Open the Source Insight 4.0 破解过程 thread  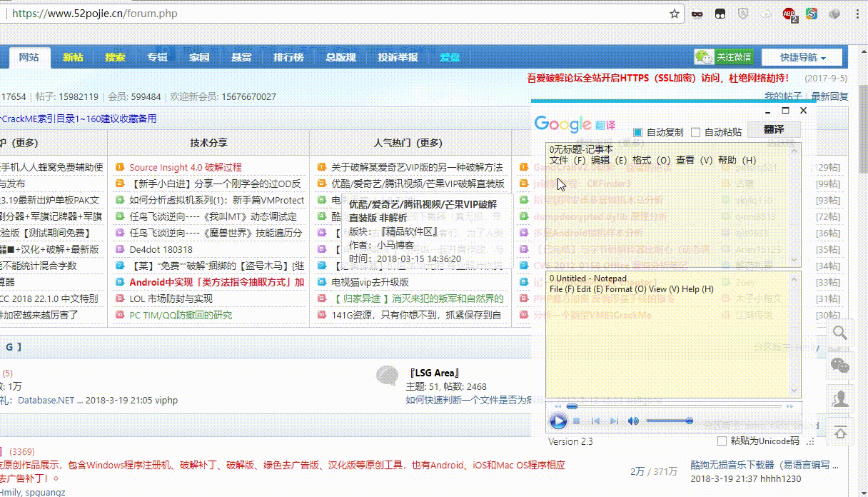[186, 167]
